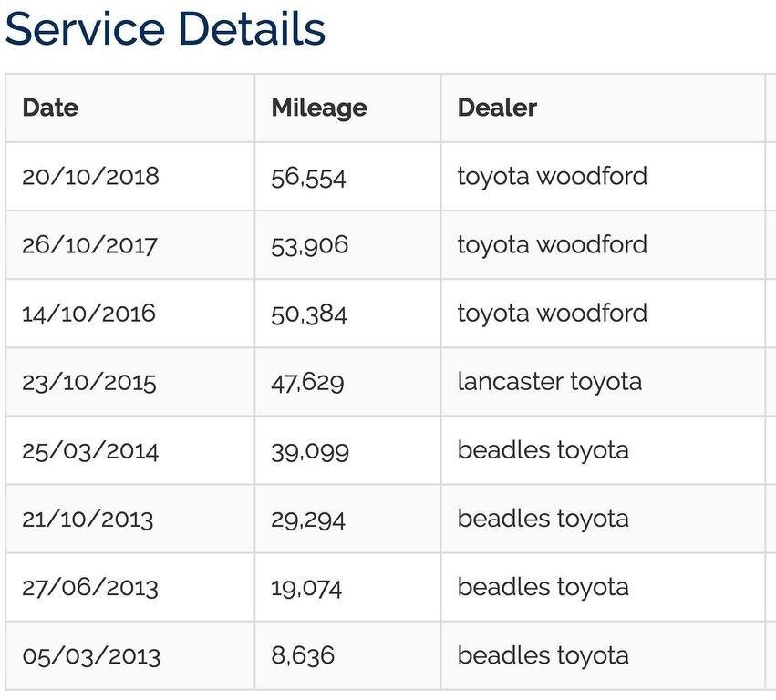Click mileage value 39,099
The height and width of the screenshot is (700, 776).
pyautogui.click(x=310, y=452)
